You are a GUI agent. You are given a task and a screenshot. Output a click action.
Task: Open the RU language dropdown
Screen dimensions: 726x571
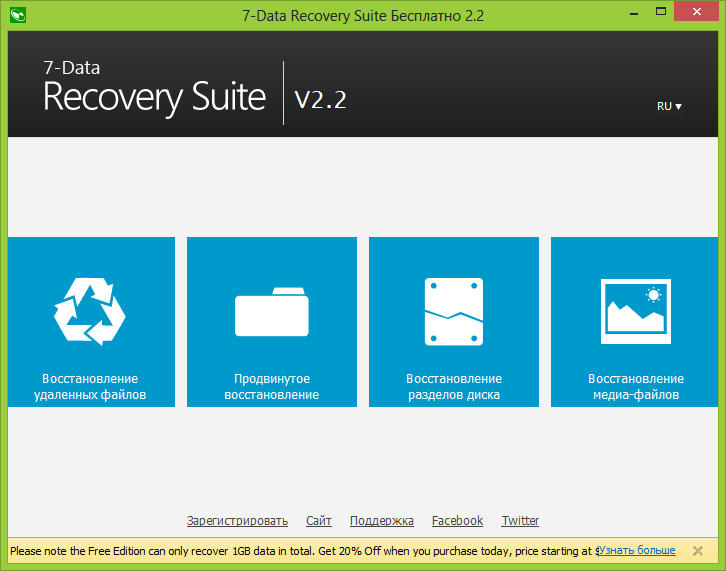[669, 106]
